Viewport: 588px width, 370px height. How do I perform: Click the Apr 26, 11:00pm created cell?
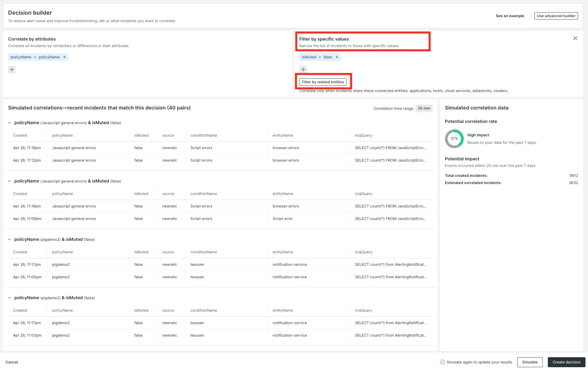27,277
